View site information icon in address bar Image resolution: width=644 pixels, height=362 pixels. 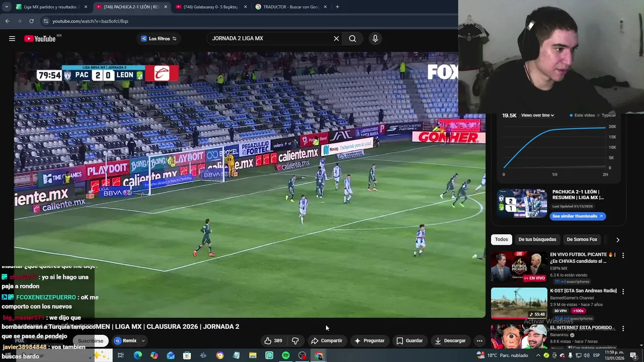46,21
